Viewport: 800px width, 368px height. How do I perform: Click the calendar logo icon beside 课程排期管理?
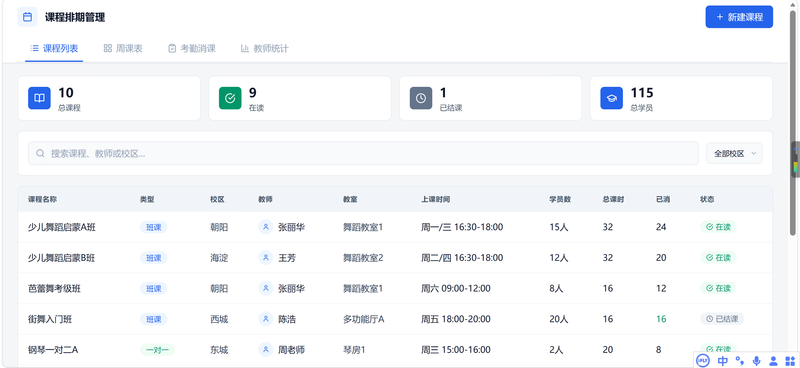28,17
